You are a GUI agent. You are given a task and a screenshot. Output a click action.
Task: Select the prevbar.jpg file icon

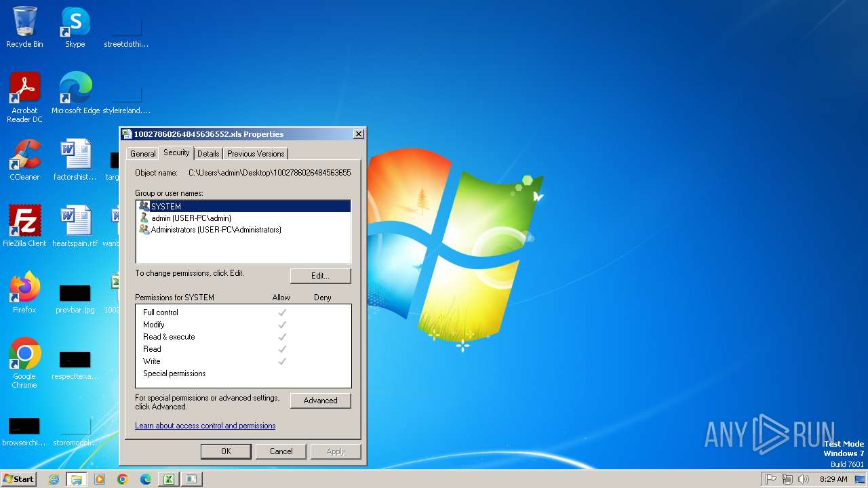pyautogui.click(x=75, y=298)
